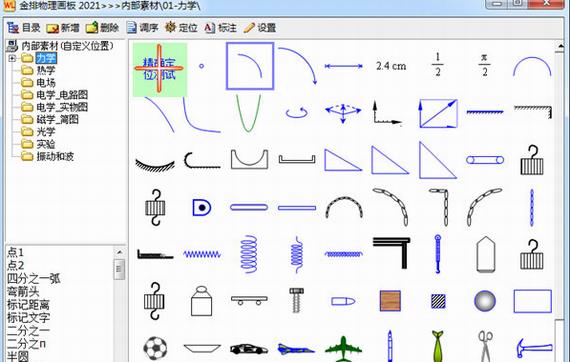Select the black coordinate axes symbol
570x362 pixels.
(x=387, y=113)
